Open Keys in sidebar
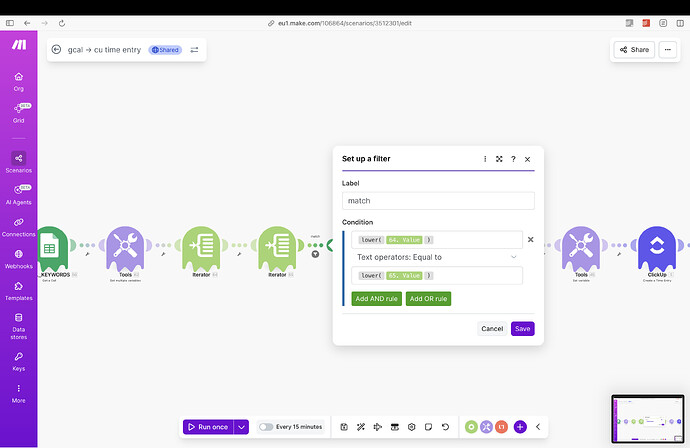The width and height of the screenshot is (690, 448). coord(18,361)
